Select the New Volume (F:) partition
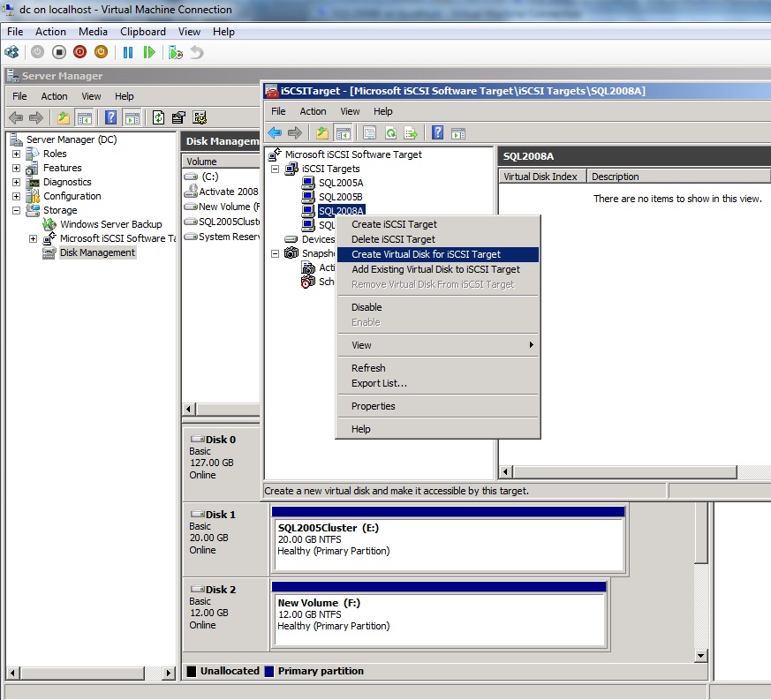Screen dimensions: 771x700 439,614
